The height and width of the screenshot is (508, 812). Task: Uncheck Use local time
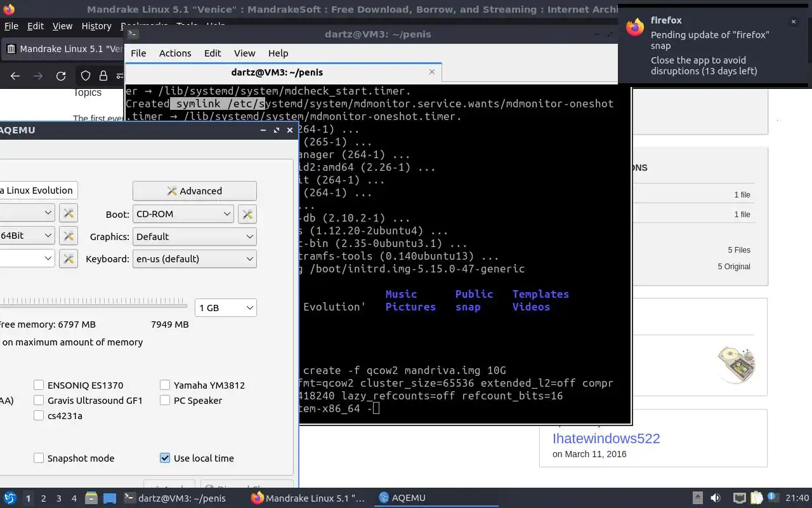point(165,458)
